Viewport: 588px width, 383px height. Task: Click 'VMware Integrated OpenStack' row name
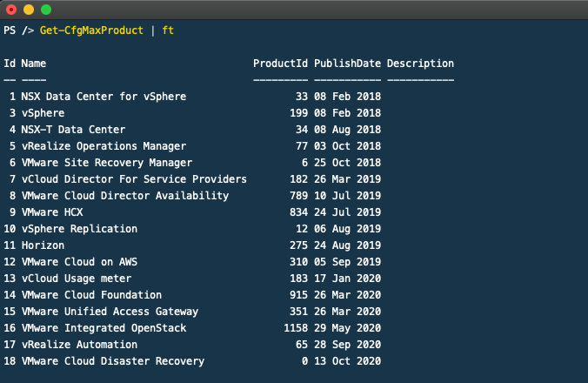click(x=104, y=328)
